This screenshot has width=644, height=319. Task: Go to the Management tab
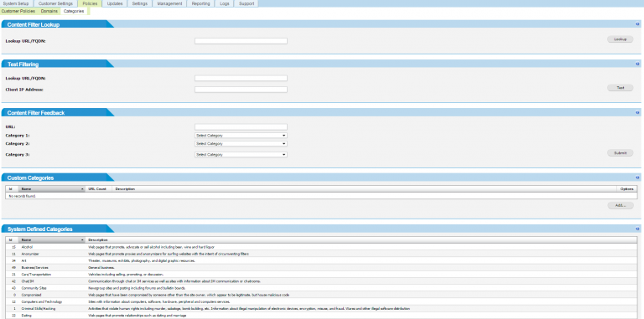pos(169,3)
